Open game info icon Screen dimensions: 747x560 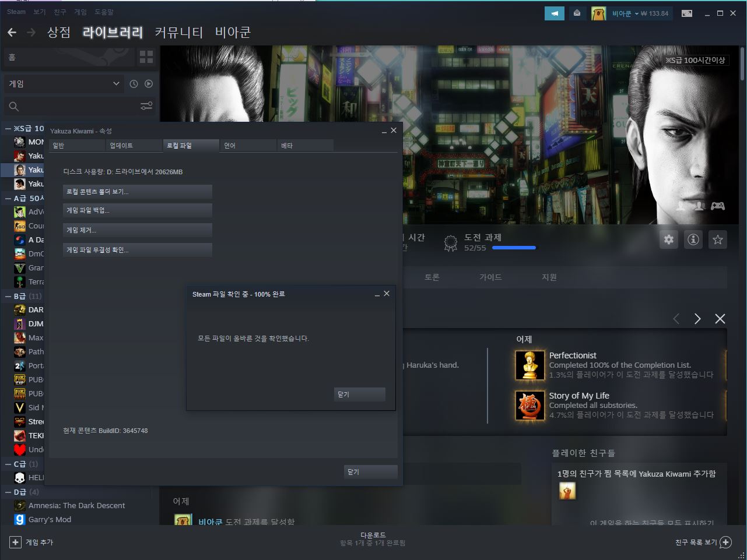click(x=693, y=240)
